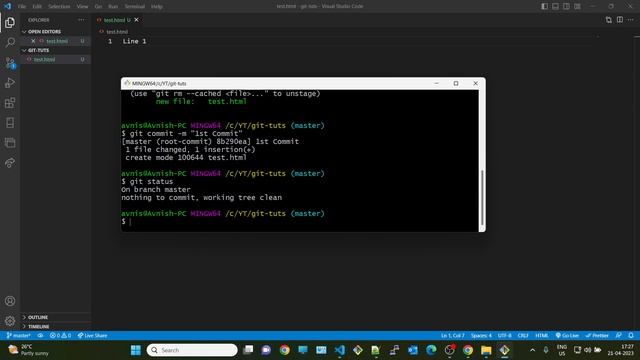The image size is (640, 360).
Task: Close the test.html editor tab
Action: click(136, 20)
